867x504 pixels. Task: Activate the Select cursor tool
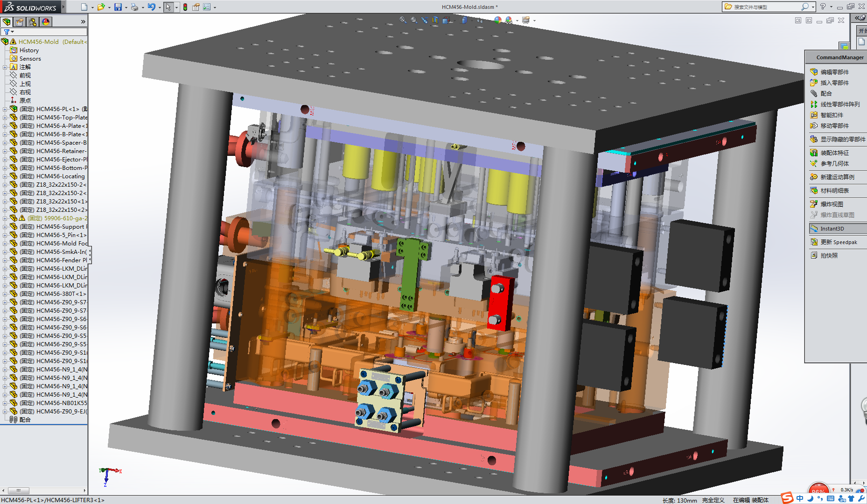(x=168, y=7)
